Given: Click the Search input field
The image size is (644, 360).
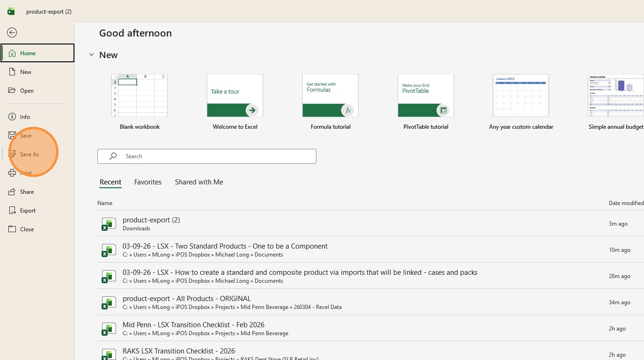Looking at the screenshot, I should [x=207, y=156].
